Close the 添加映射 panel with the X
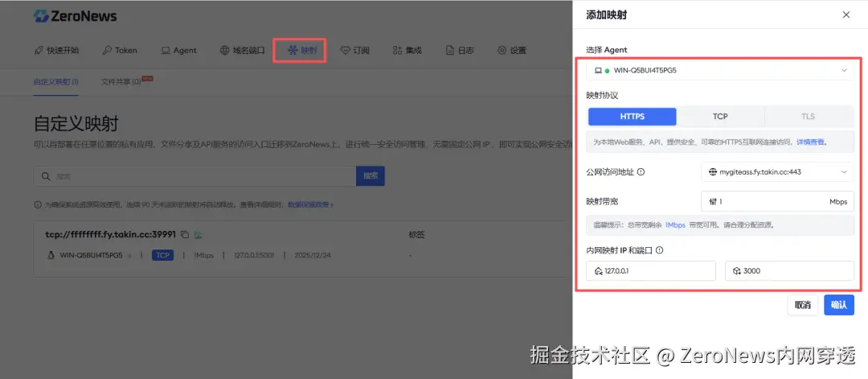The width and height of the screenshot is (868, 379). 845,15
